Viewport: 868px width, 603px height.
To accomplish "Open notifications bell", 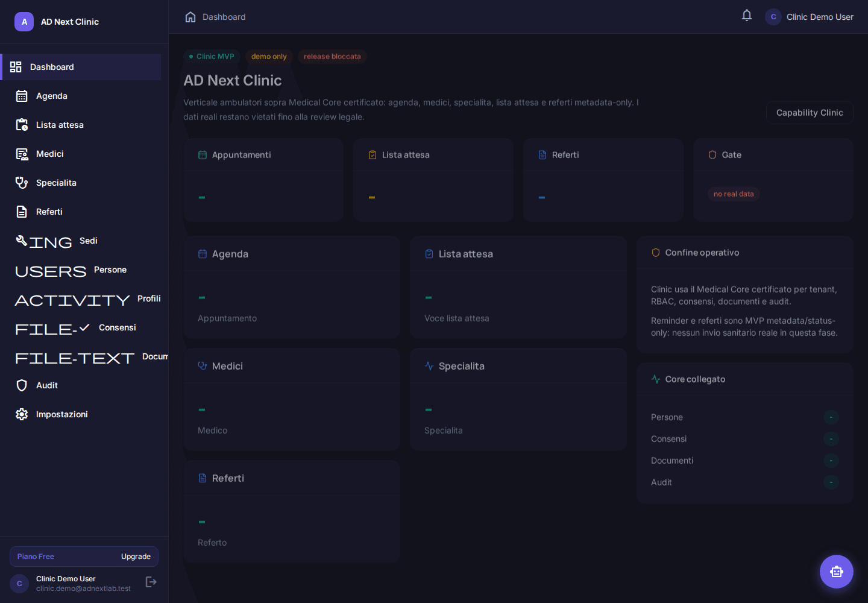I will click(747, 16).
